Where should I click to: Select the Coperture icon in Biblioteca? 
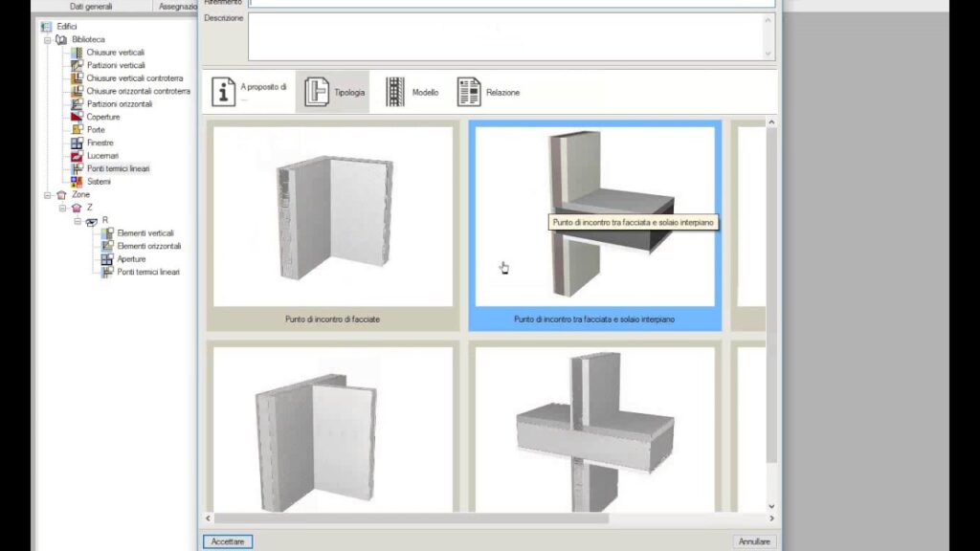[78, 117]
